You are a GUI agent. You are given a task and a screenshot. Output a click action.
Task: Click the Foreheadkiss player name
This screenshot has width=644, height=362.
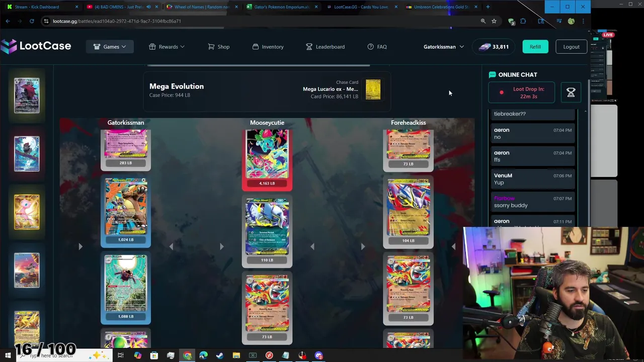tap(409, 123)
